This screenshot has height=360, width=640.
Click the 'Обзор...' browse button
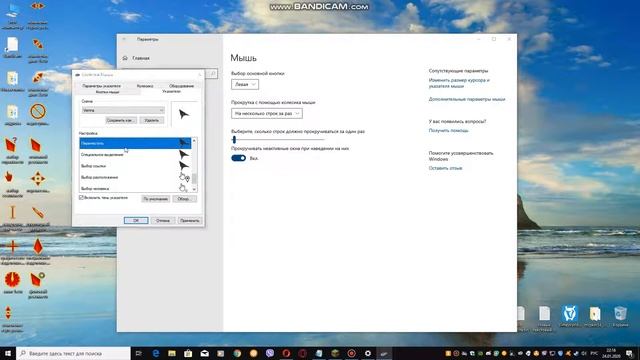[x=184, y=199]
